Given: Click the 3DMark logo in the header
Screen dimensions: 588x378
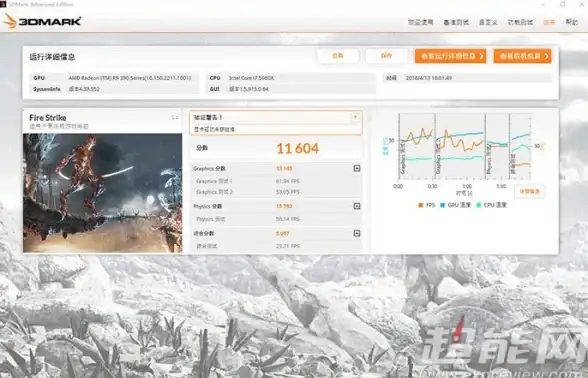Looking at the screenshot, I should click(42, 21).
